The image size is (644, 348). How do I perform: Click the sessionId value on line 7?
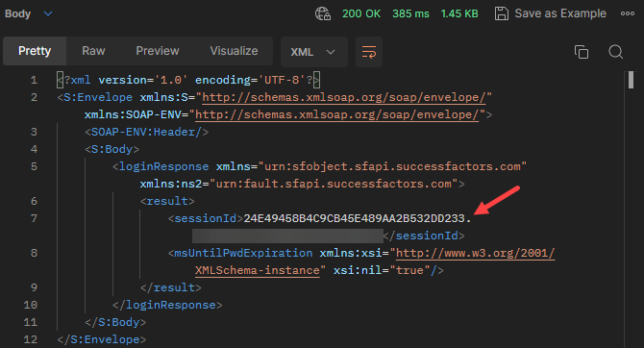(x=358, y=218)
